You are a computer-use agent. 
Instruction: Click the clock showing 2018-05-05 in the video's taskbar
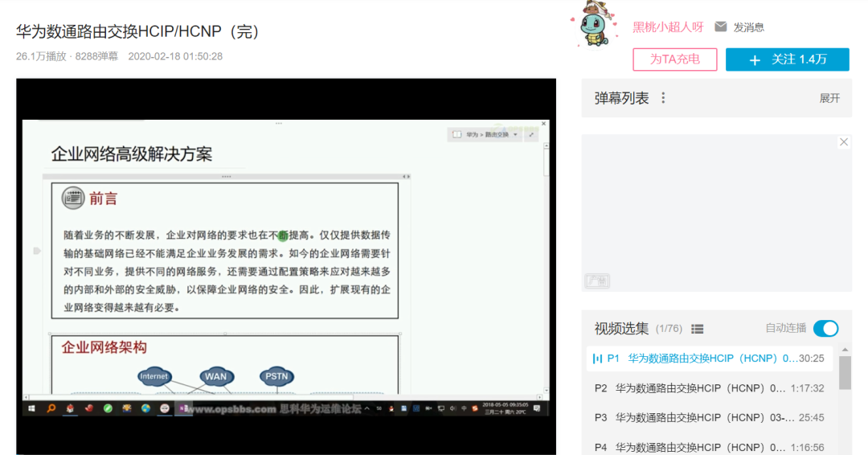click(505, 408)
